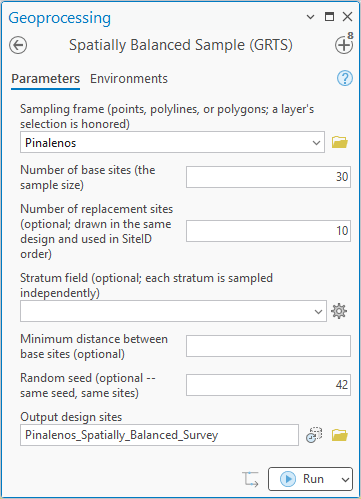Click the output database options icon
Screen dimensions: 361x499
[x=314, y=435]
